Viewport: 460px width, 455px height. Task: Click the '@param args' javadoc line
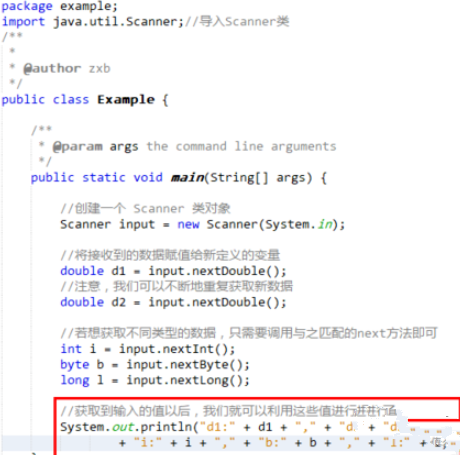(x=188, y=146)
